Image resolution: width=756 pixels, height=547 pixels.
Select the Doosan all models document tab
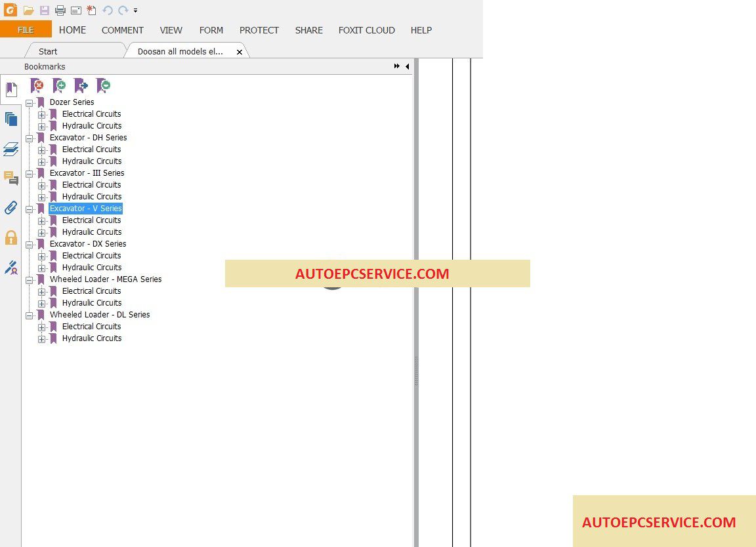[x=180, y=51]
